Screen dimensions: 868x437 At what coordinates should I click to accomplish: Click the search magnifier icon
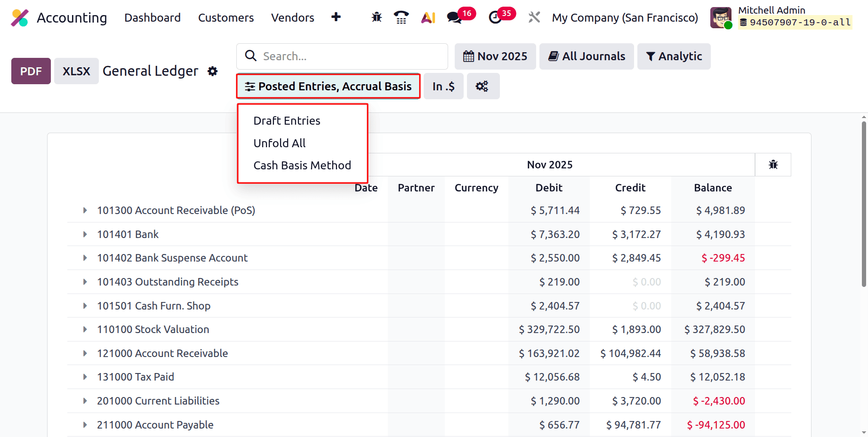(251, 56)
